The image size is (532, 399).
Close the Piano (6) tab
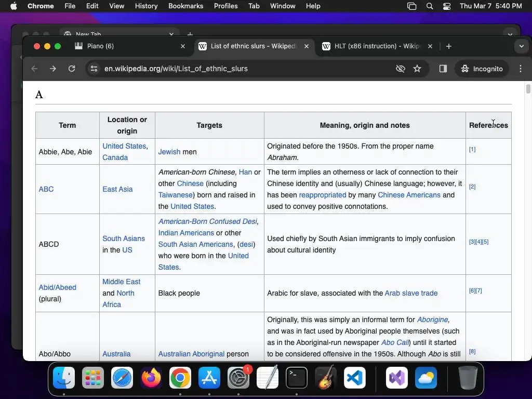183,46
